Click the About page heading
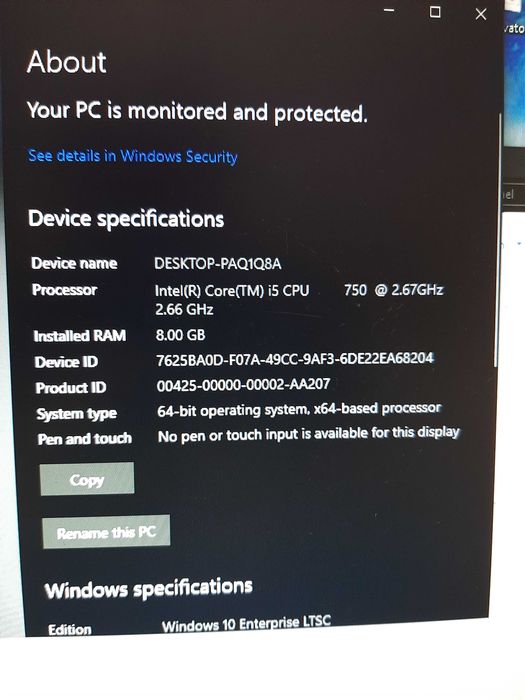 [x=67, y=62]
